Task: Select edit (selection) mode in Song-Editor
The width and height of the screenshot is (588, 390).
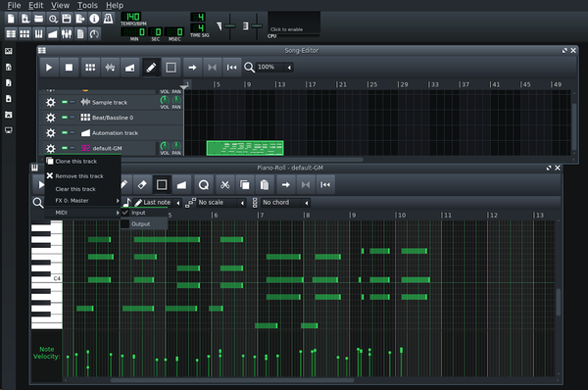Action: click(171, 68)
